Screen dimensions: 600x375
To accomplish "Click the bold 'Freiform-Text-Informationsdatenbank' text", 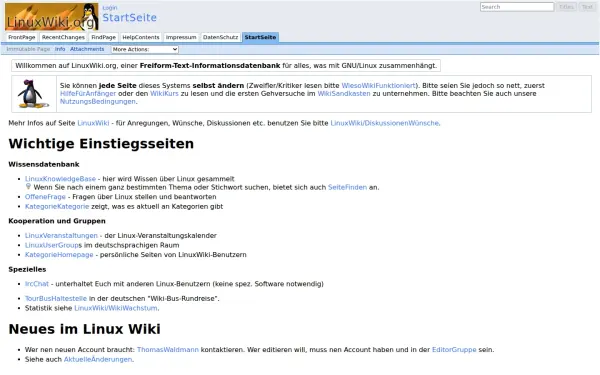I will (210, 65).
